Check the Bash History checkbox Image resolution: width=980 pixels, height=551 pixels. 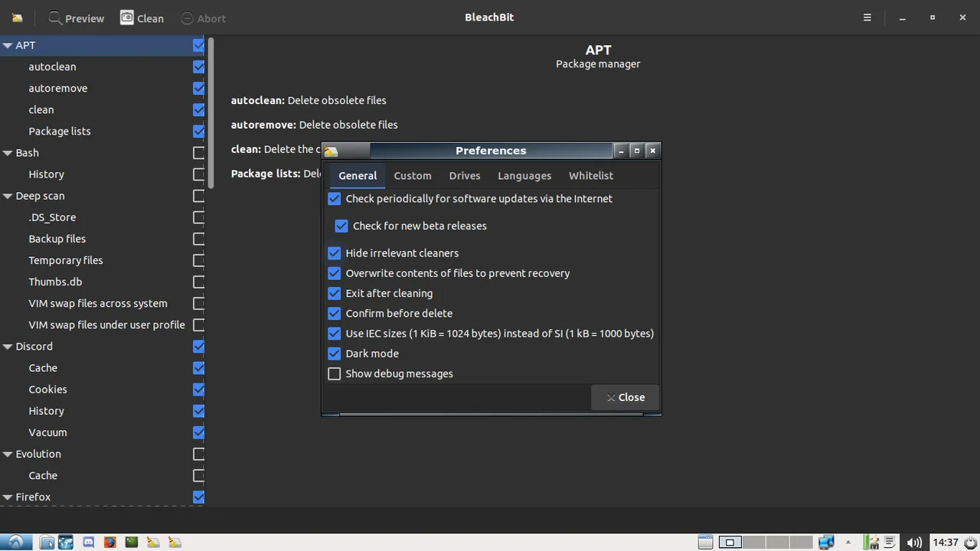(198, 174)
